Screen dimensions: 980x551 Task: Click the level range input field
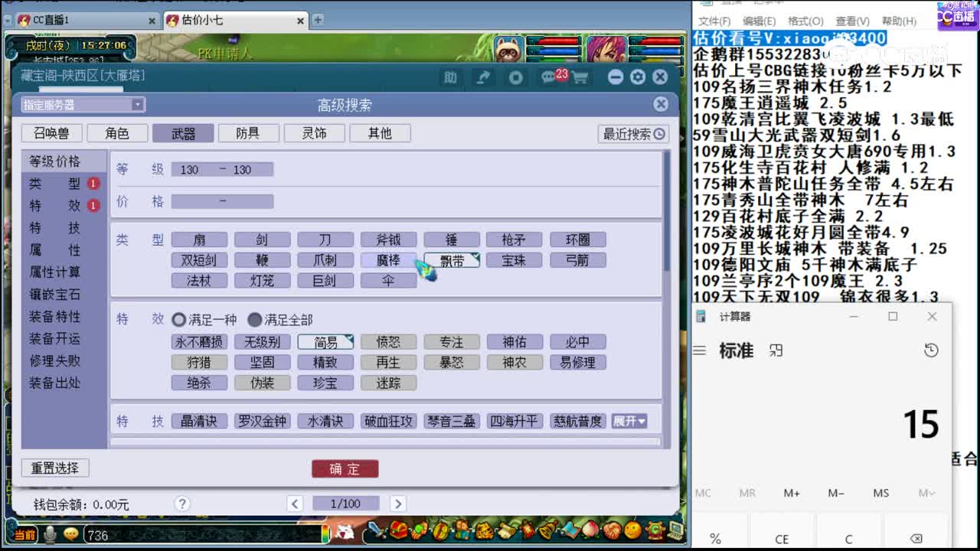(x=222, y=169)
